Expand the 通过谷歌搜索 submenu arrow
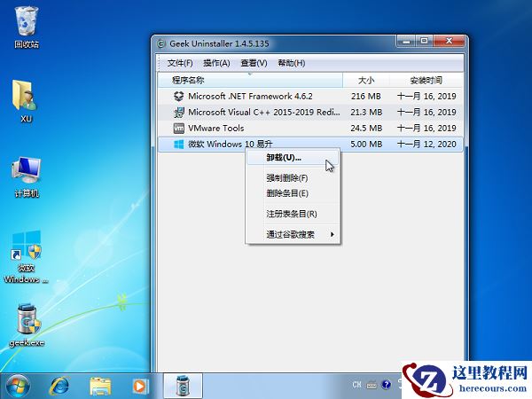This screenshot has width=532, height=399. pyautogui.click(x=332, y=234)
